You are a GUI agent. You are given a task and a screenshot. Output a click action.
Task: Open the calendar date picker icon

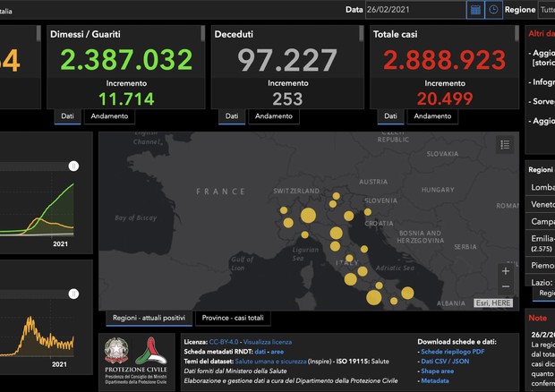click(x=475, y=10)
